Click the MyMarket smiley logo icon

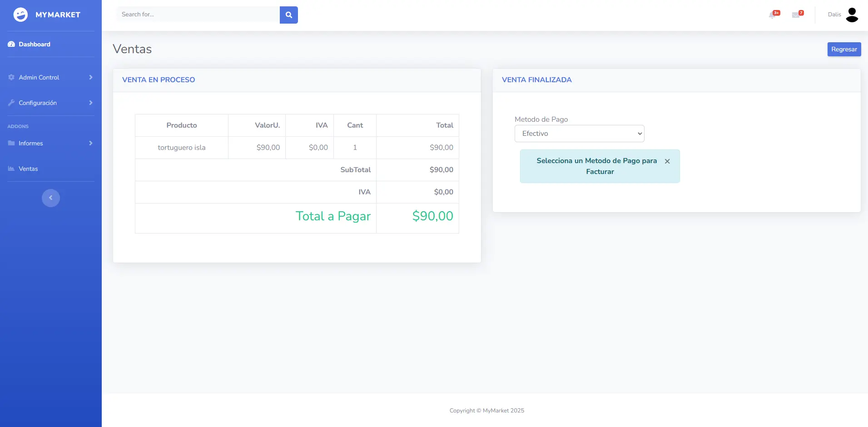20,15
